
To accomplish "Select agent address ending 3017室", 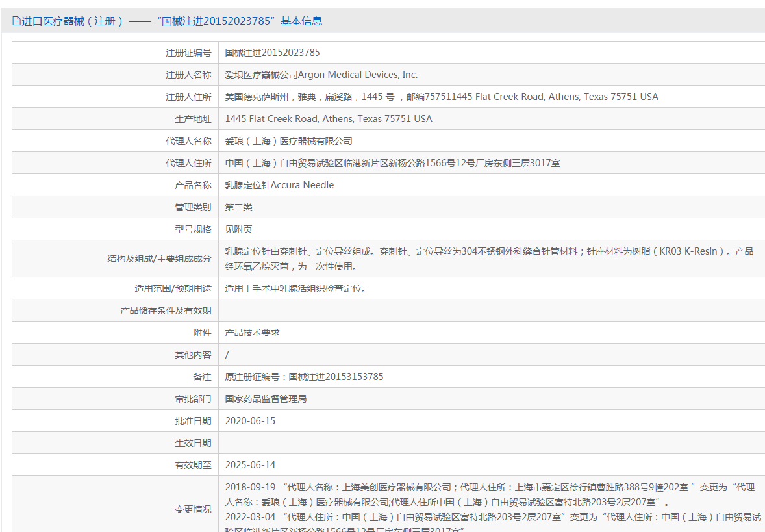I will (x=392, y=163).
